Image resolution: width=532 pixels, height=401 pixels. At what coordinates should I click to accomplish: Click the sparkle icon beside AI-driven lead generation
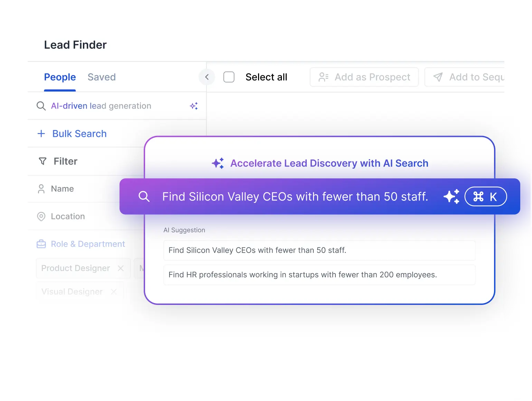coord(194,106)
